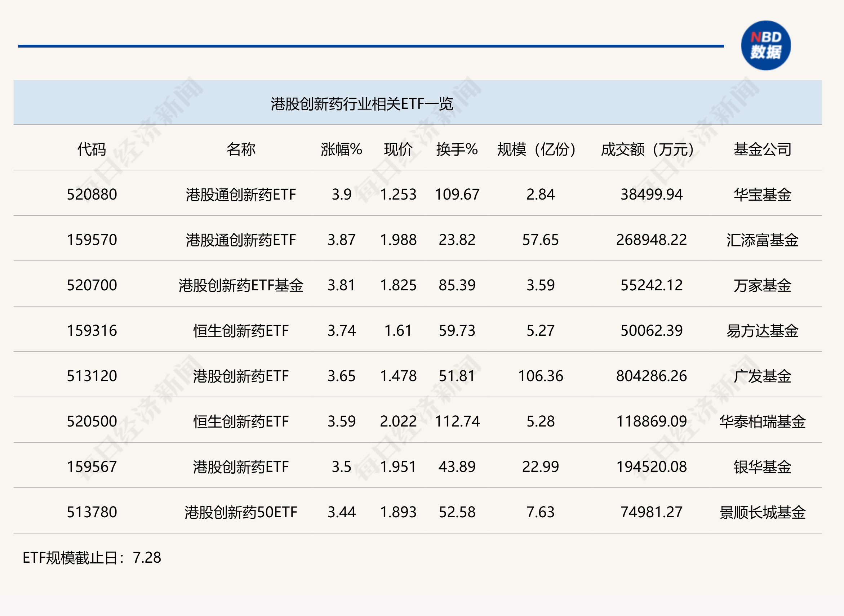This screenshot has width=844, height=616.
Task: Click the fund company 汇添富基金
Action: [762, 240]
